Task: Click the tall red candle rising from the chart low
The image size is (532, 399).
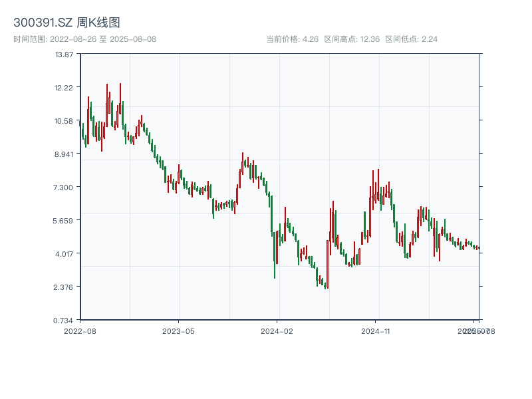Action: (x=328, y=263)
